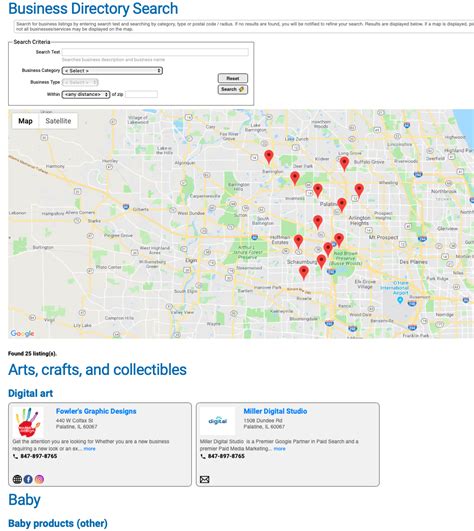Select the map pin beside Hoffman Estates
This screenshot has width=474, height=531.
point(298,241)
